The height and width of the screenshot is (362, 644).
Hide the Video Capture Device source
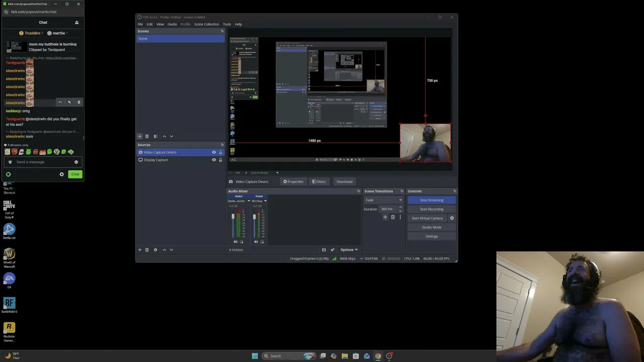pos(214,152)
